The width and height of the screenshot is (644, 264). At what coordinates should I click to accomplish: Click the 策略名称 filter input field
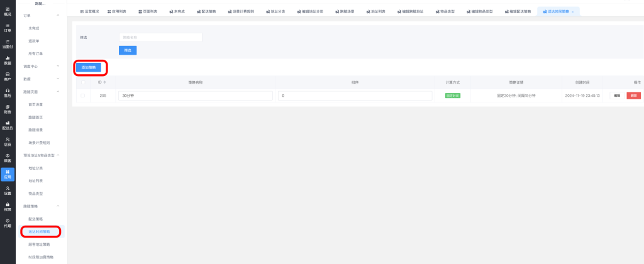[x=160, y=38]
